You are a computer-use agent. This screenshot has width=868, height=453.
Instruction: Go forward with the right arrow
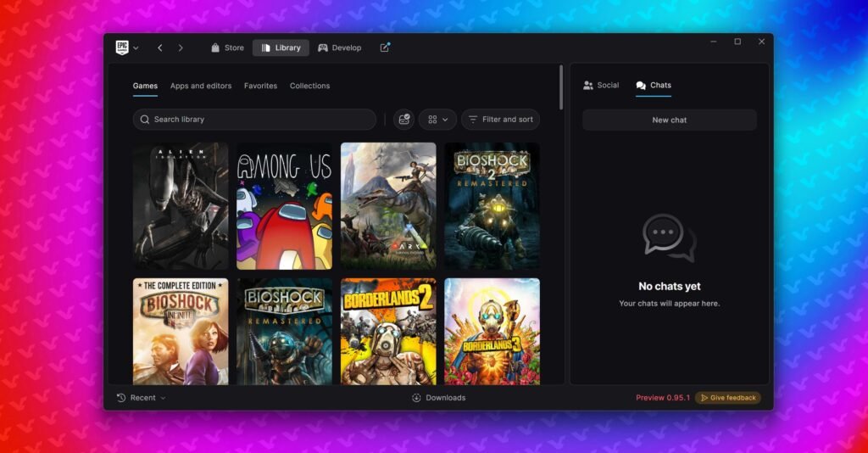pyautogui.click(x=181, y=48)
